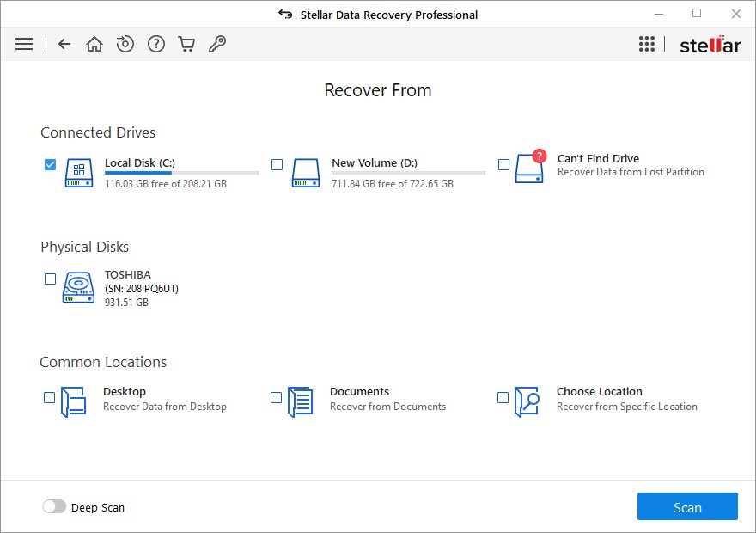
Task: Check the Documents checkbox
Action: pyautogui.click(x=277, y=397)
